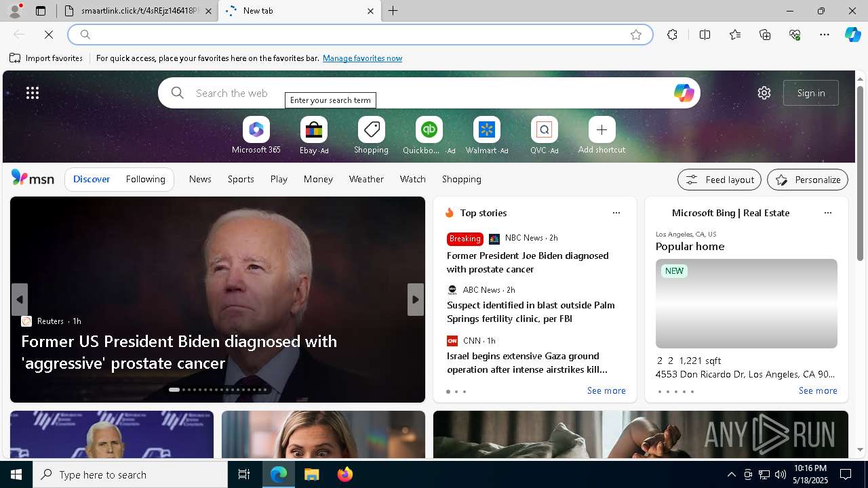The height and width of the screenshot is (488, 868).
Task: Open the app launcher grid icon
Action: pos(33,93)
